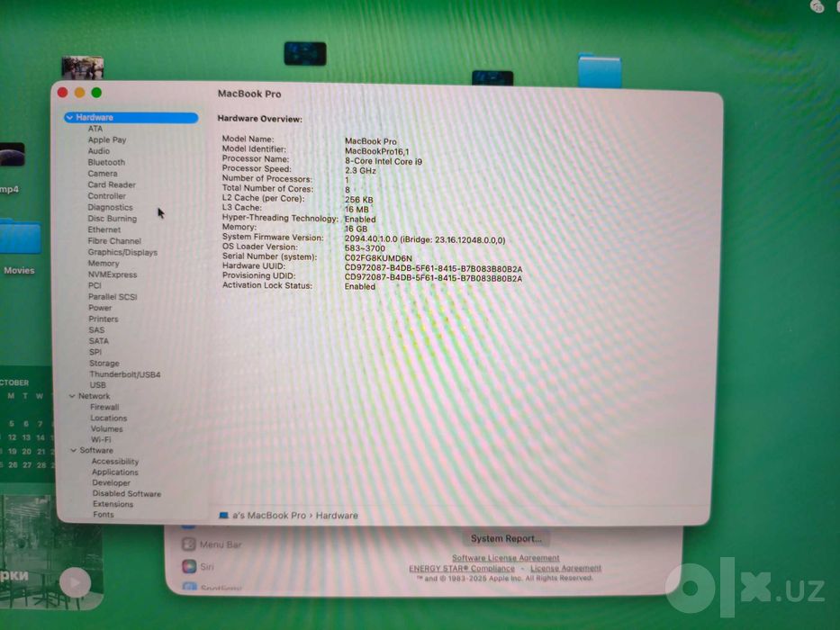Open the photo thumbnail file on desktop
Screen dimensions: 840x630
pos(83,68)
